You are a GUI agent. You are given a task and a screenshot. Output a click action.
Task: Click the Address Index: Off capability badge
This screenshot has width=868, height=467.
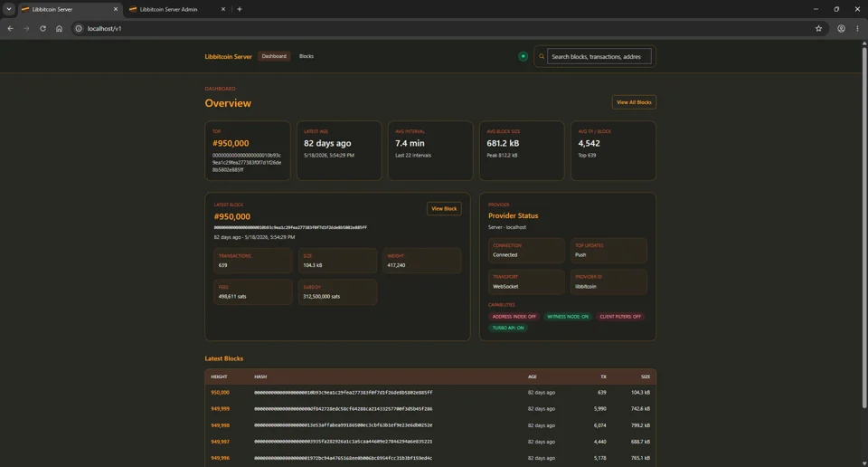514,317
